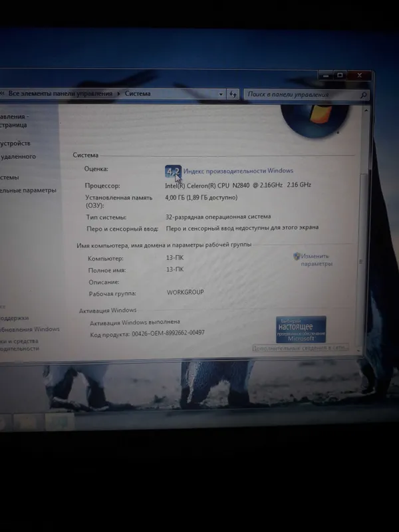The width and height of the screenshot is (399, 532).
Task: Select the WORKGROUP value
Action: 186,292
